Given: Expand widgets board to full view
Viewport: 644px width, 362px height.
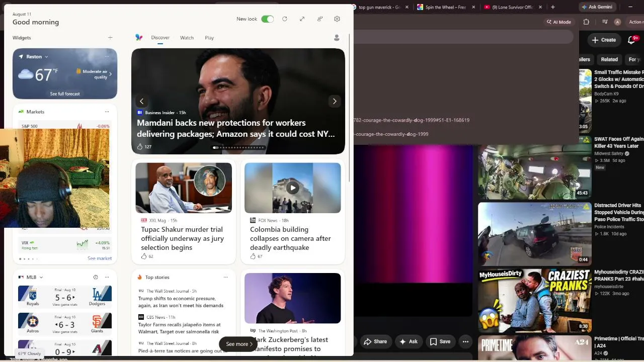Looking at the screenshot, I should tap(302, 19).
